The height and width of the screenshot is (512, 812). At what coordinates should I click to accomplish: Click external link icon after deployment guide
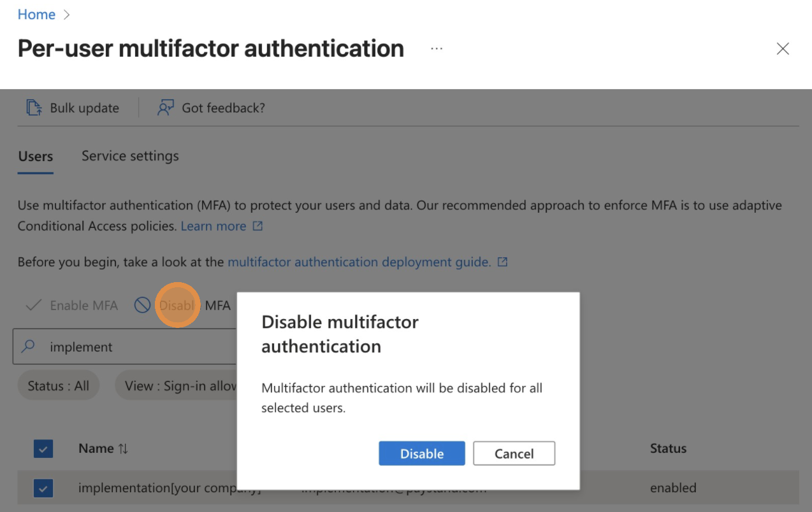pos(502,262)
